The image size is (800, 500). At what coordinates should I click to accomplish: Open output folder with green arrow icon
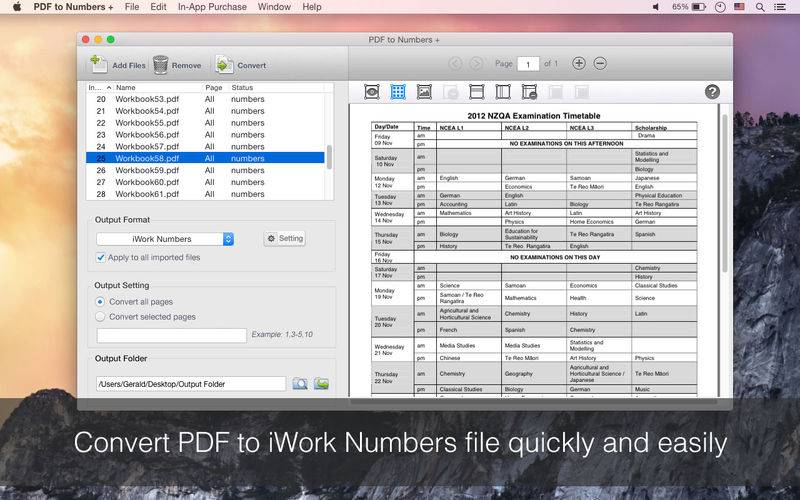(x=321, y=384)
